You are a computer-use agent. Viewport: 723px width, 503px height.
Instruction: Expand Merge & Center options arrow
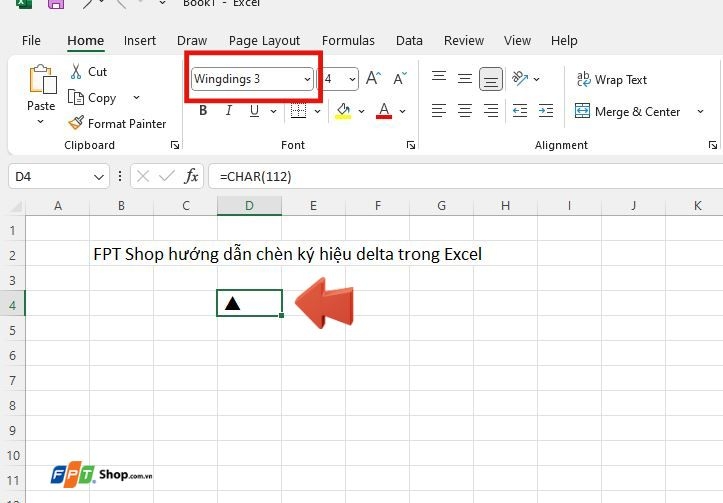click(700, 112)
